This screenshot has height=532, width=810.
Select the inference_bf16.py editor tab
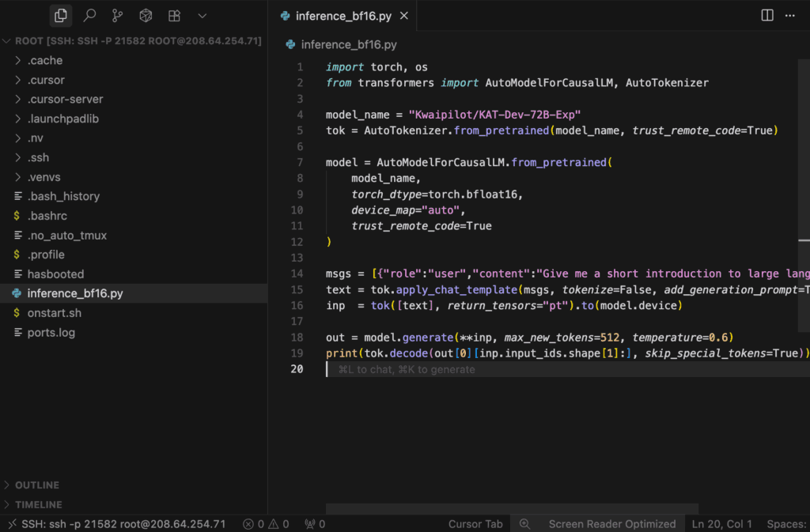point(344,16)
